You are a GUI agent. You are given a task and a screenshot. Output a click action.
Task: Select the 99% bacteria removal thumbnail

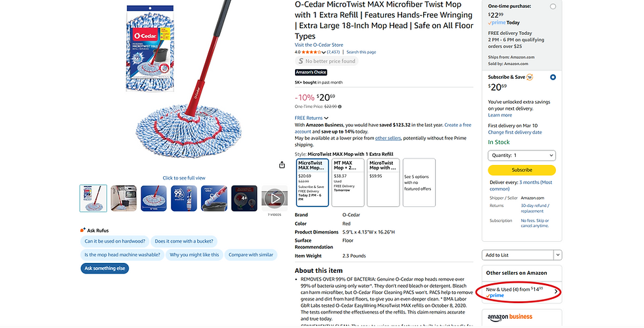(184, 199)
